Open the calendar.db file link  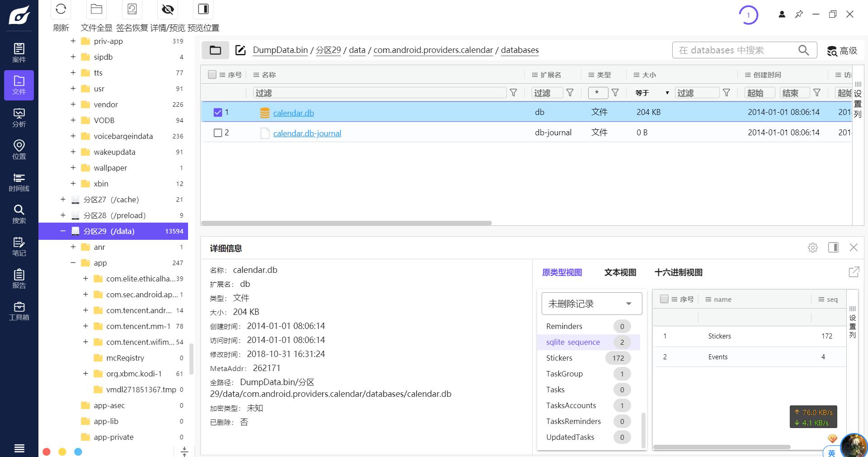pyautogui.click(x=293, y=113)
